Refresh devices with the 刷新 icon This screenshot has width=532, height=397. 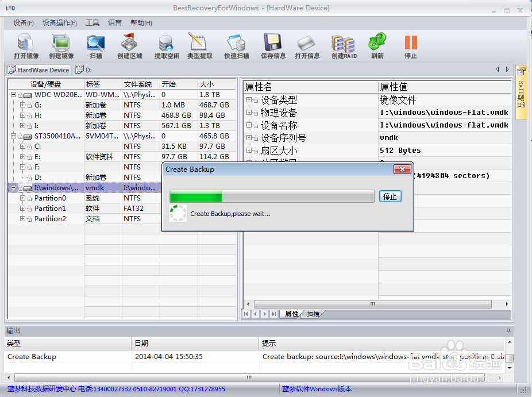pyautogui.click(x=377, y=42)
